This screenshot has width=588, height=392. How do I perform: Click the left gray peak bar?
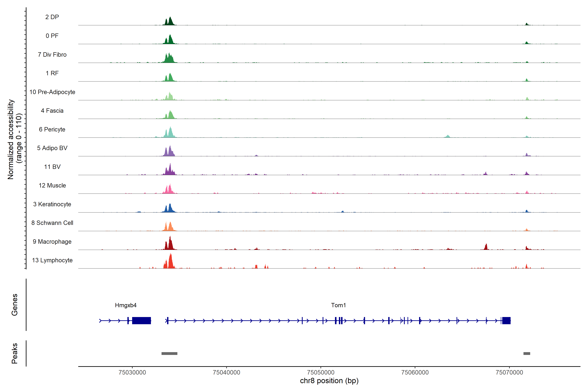pyautogui.click(x=169, y=353)
